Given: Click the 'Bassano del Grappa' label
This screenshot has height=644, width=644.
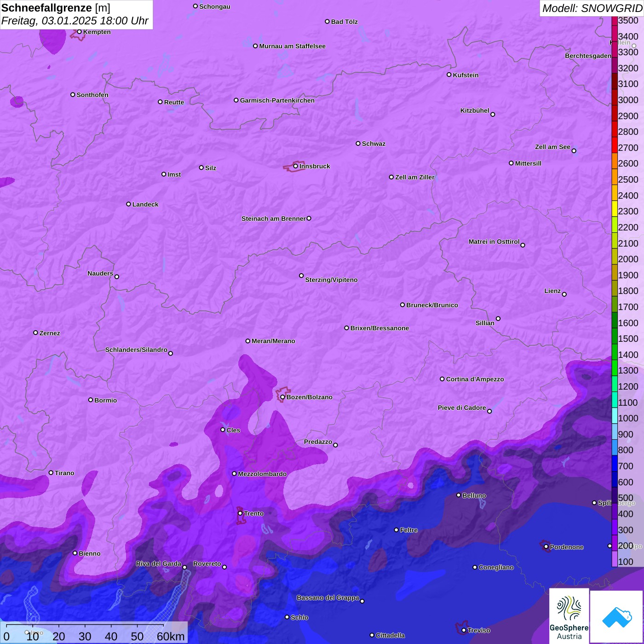Looking at the screenshot, I should pos(328,598).
